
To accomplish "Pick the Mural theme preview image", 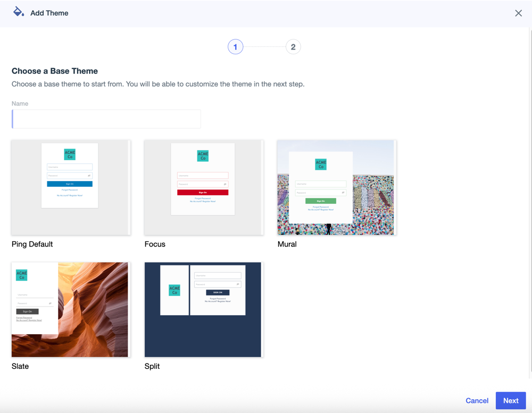I will point(336,187).
